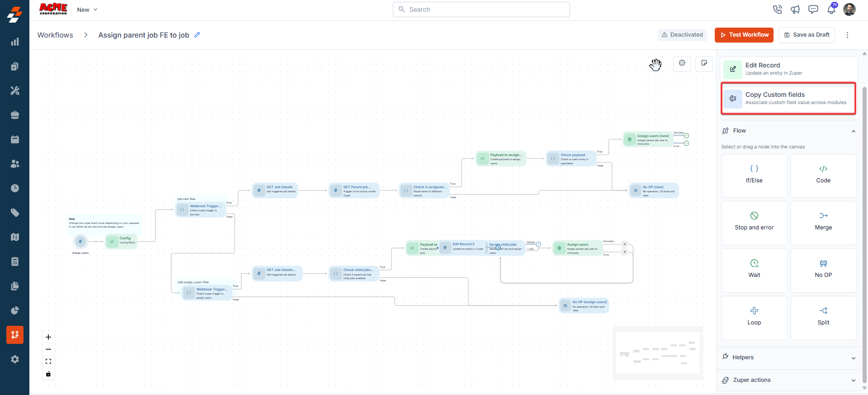Edit workflow name with pencil icon
The height and width of the screenshot is (395, 868).
click(x=197, y=35)
